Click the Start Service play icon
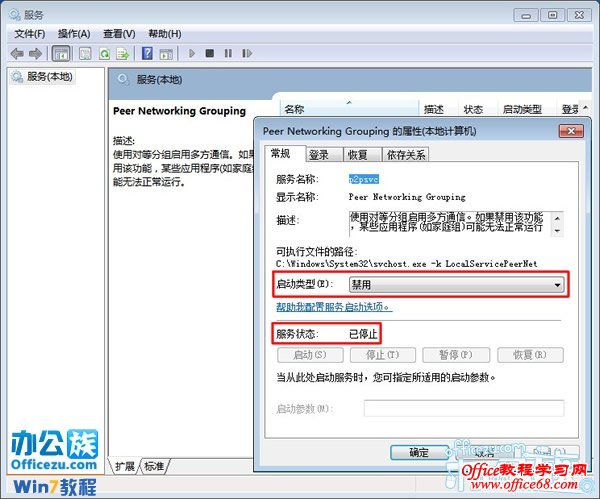Screen dimensions: 600x499 pyautogui.click(x=192, y=53)
